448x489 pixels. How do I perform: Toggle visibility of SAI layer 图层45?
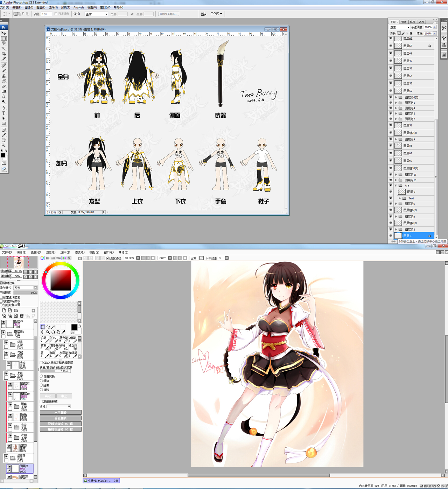tap(3, 322)
